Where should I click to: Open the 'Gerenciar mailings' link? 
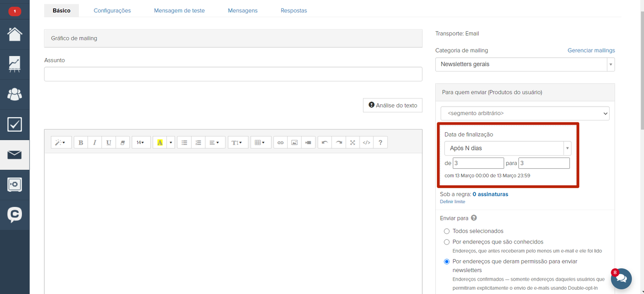591,51
